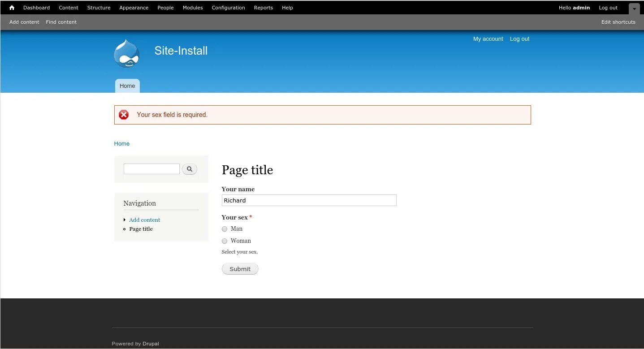Open the Content admin menu
This screenshot has height=349, width=644.
[x=69, y=8]
